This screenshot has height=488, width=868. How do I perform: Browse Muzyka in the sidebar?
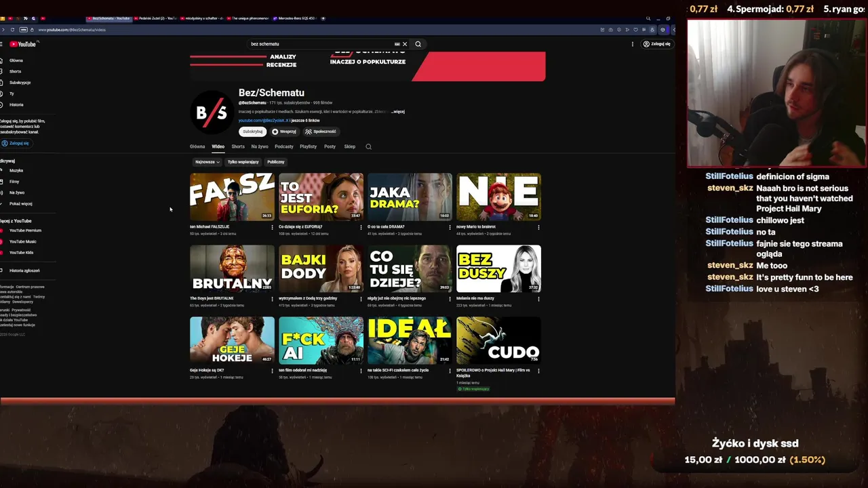[x=16, y=171]
